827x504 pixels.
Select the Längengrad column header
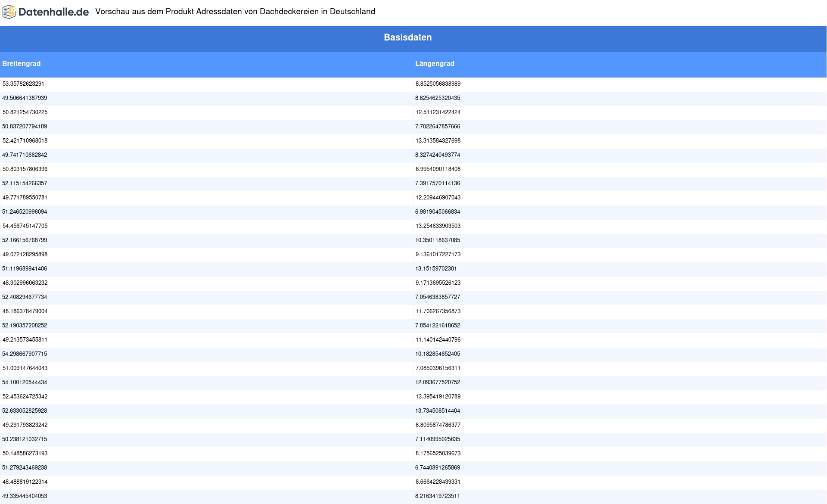(435, 64)
